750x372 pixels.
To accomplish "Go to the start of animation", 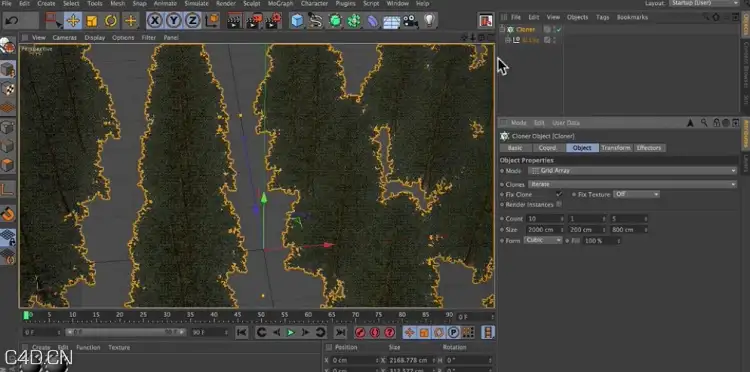I will click(242, 332).
